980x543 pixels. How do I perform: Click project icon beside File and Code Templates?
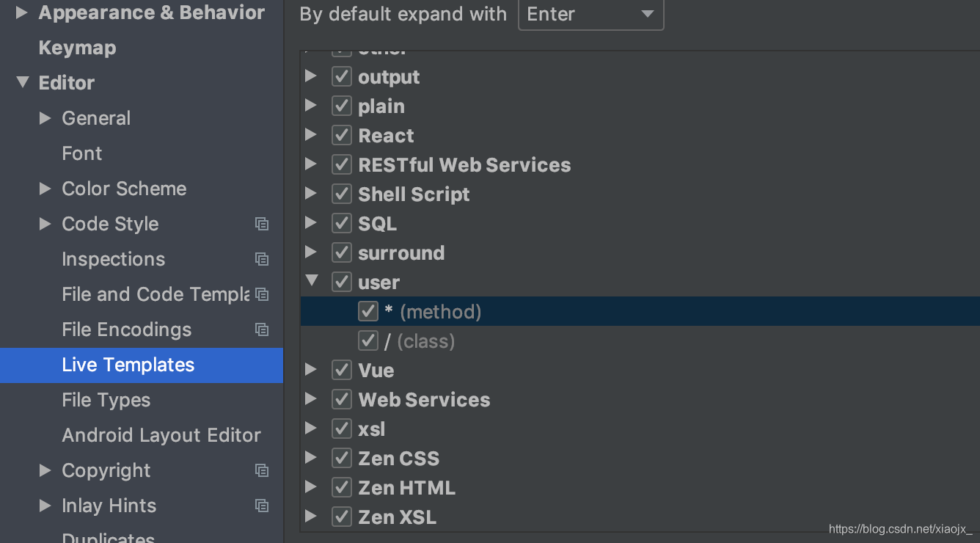[x=262, y=294]
